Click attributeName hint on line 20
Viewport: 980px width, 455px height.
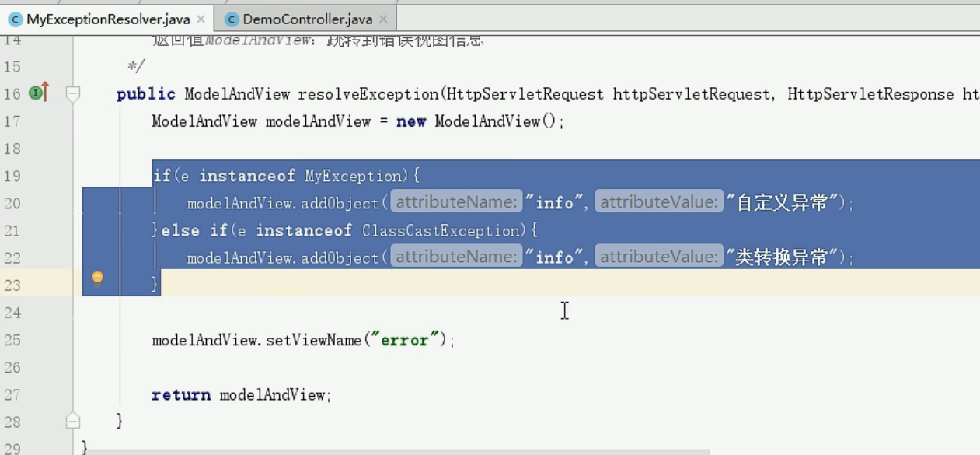click(456, 202)
